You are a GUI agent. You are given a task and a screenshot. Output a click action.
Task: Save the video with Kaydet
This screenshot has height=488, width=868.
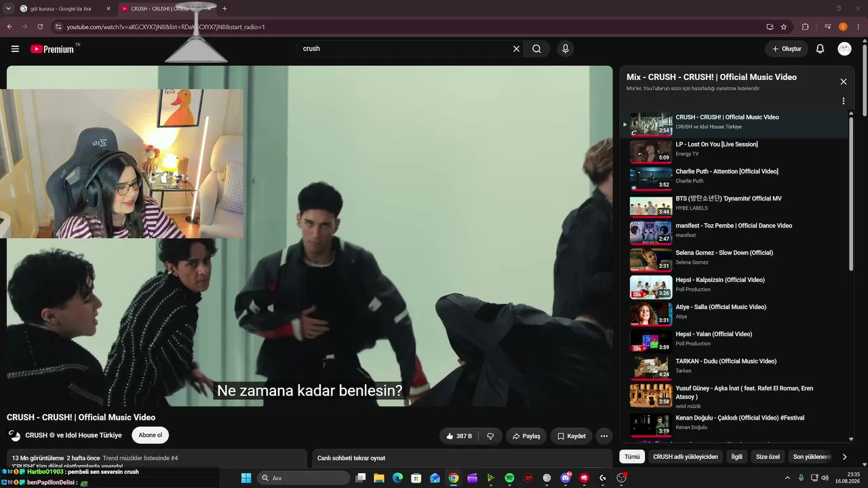pos(571,436)
